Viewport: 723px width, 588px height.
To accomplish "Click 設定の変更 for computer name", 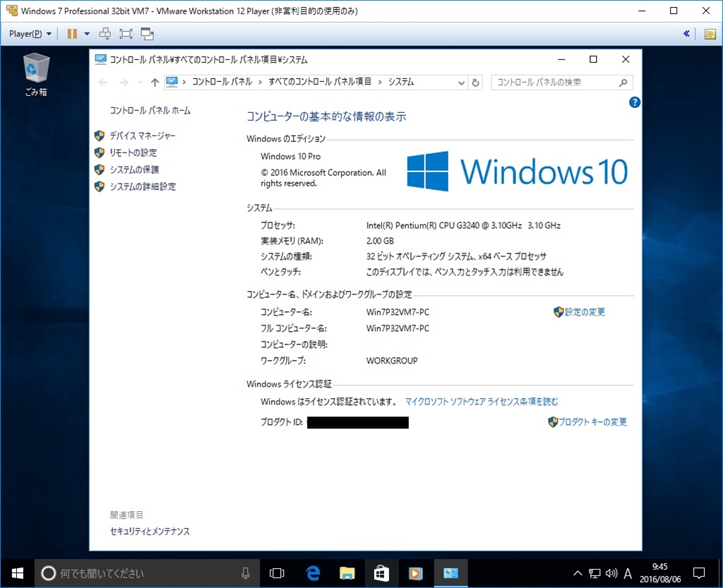I will click(x=585, y=313).
